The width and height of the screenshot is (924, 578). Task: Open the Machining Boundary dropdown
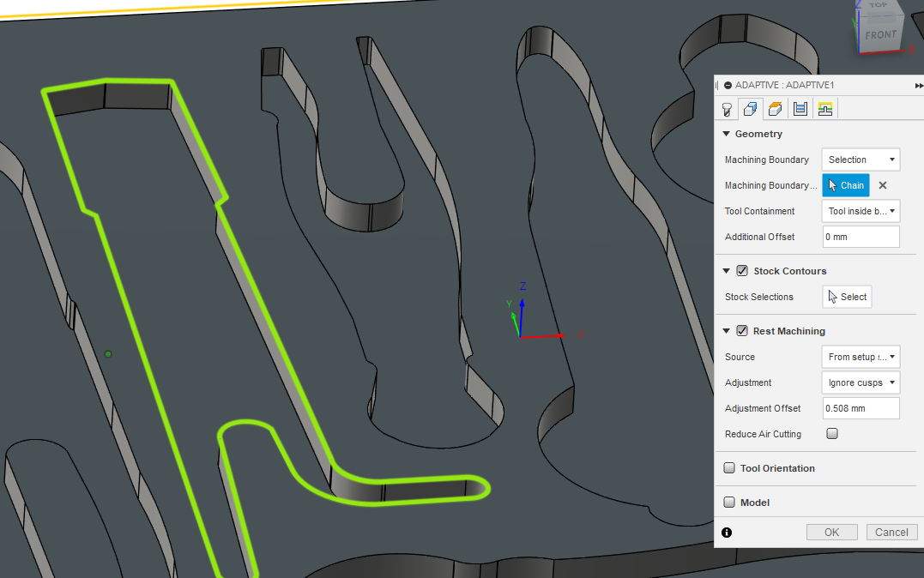pos(861,160)
